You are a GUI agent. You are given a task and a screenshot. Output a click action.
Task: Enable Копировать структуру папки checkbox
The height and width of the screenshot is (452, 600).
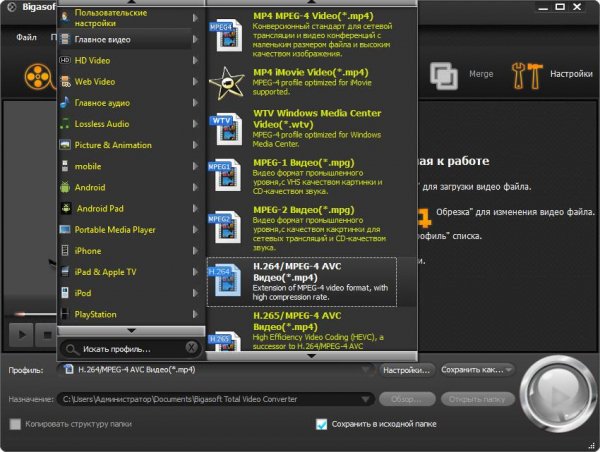[15, 424]
